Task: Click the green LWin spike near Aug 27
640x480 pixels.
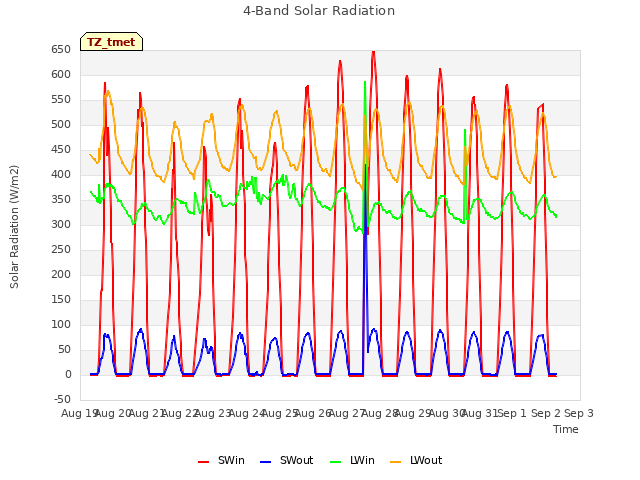Action: 365,84
